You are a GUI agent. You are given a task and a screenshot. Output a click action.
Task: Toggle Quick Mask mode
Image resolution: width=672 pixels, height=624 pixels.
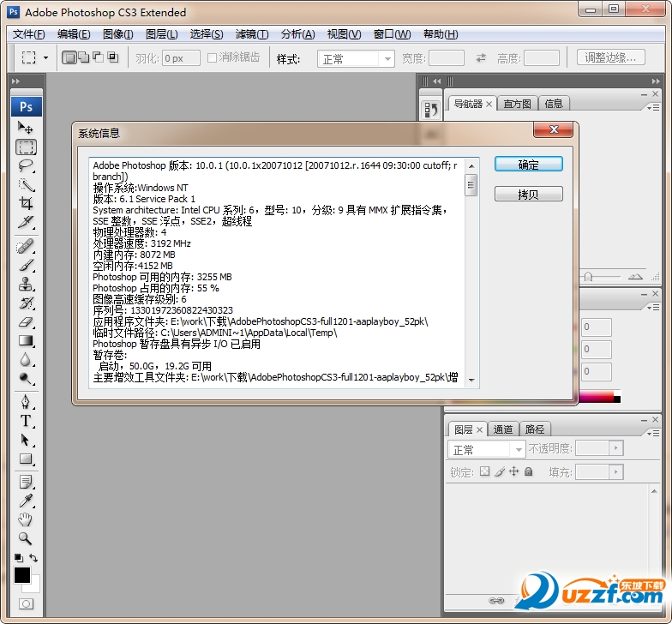coord(26,603)
